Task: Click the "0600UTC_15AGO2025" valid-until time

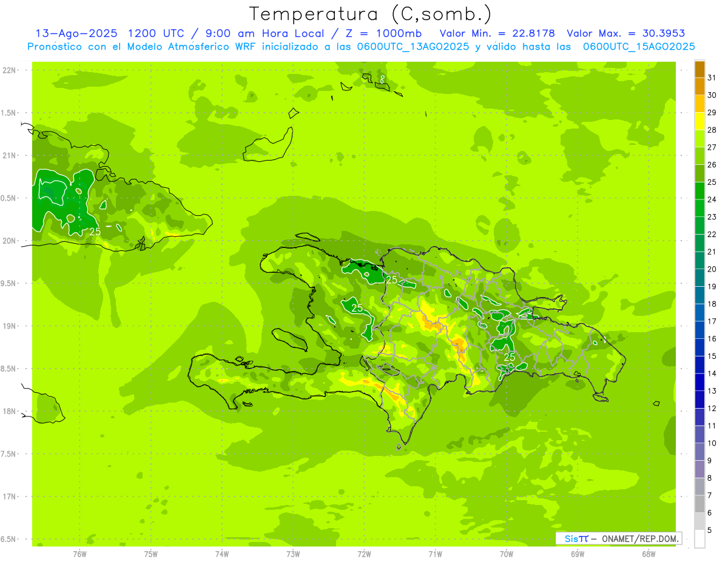Action: [x=639, y=47]
